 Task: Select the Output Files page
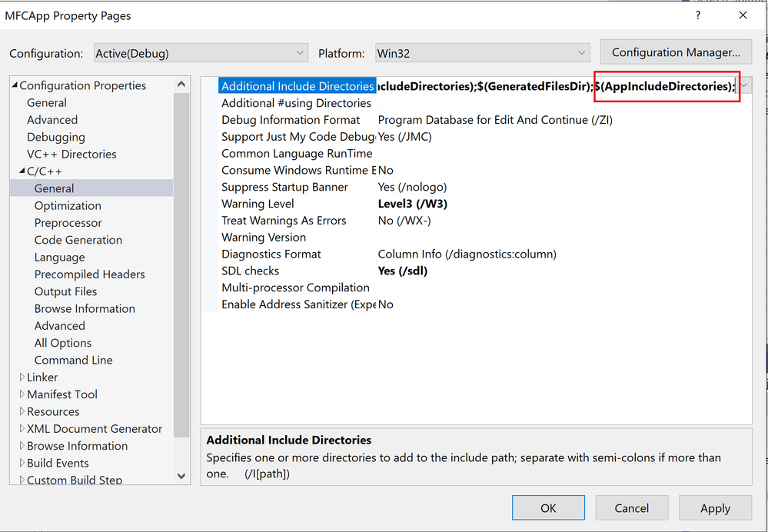coord(65,291)
